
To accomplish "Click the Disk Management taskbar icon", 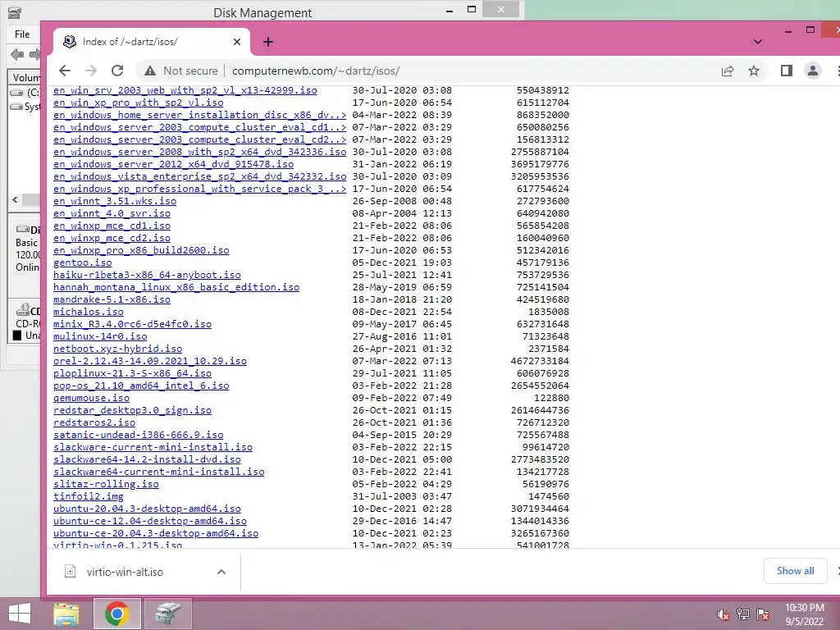I will (x=167, y=614).
